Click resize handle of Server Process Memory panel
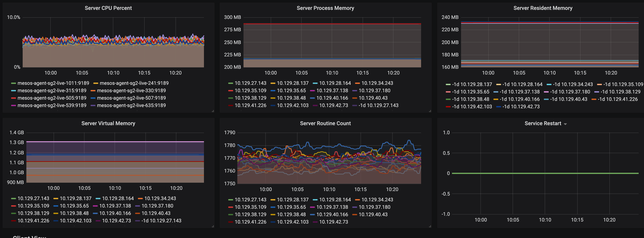Screen dimensions: 644x238 pos(430,111)
